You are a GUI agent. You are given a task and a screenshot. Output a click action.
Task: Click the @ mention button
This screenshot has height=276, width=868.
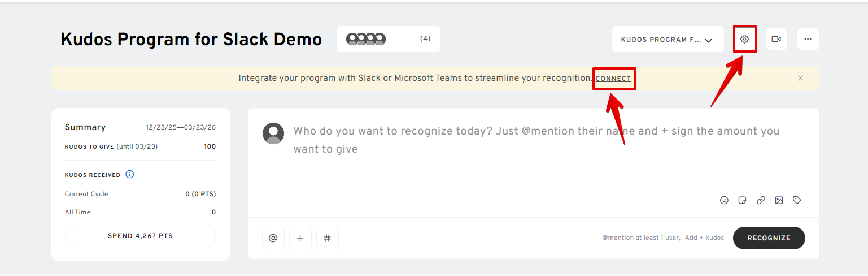273,238
